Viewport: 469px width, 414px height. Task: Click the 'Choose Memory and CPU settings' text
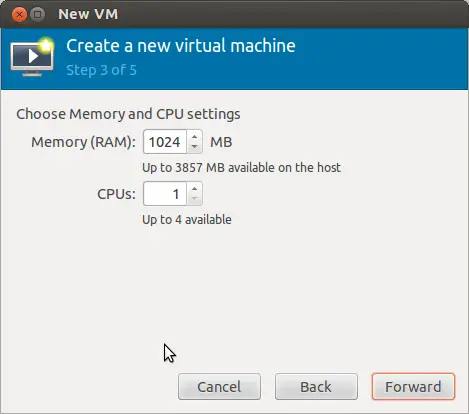(x=128, y=114)
